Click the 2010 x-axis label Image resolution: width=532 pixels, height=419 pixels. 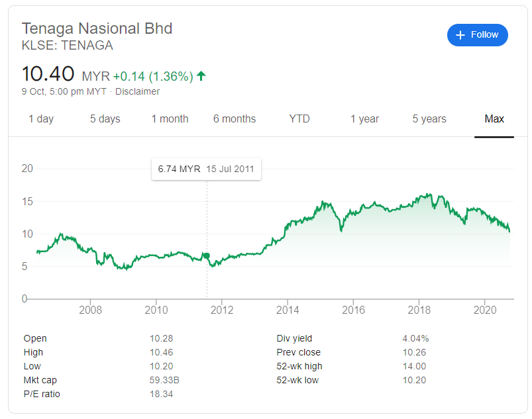[x=156, y=310]
